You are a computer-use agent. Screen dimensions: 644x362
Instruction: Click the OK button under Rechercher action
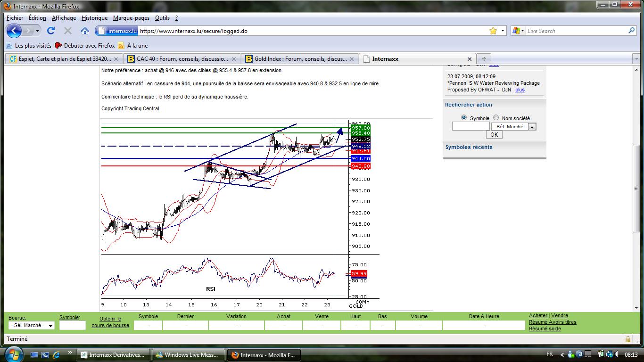click(x=494, y=135)
